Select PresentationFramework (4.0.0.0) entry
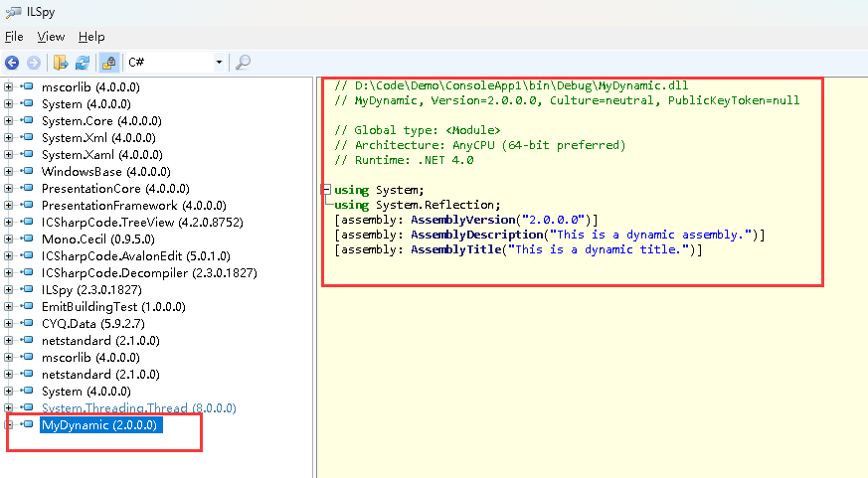The height and width of the screenshot is (478, 868). [134, 206]
